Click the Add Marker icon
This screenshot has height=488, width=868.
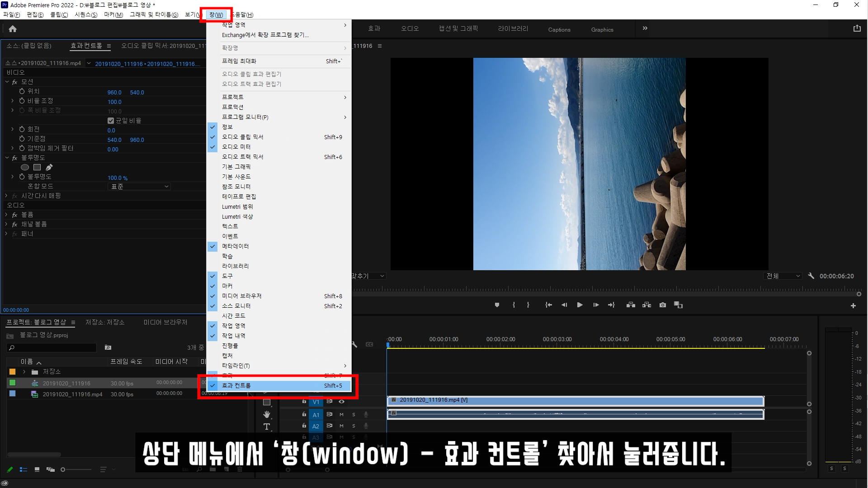[497, 305]
